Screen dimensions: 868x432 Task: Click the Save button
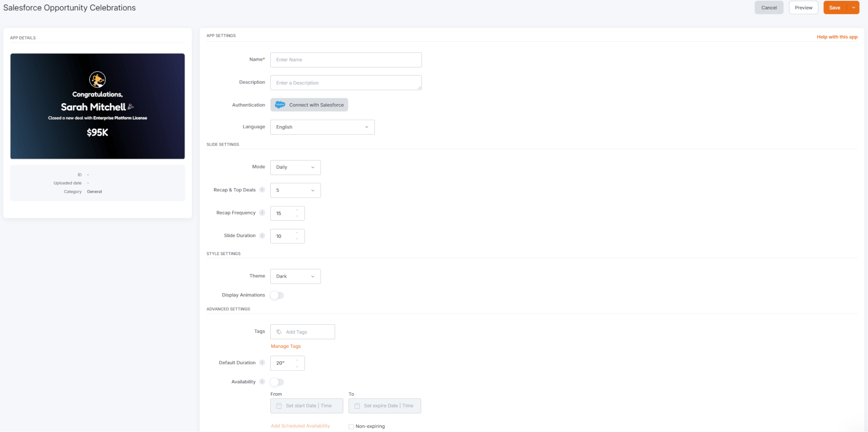(x=835, y=8)
